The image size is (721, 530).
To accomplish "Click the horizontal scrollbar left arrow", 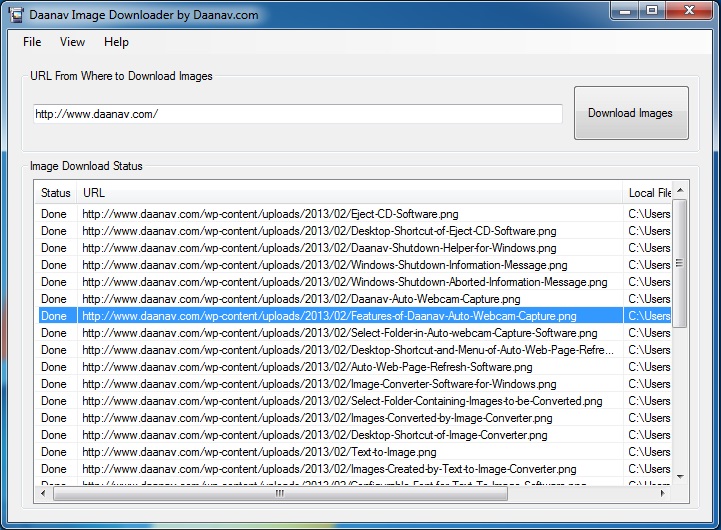I will coord(43,493).
